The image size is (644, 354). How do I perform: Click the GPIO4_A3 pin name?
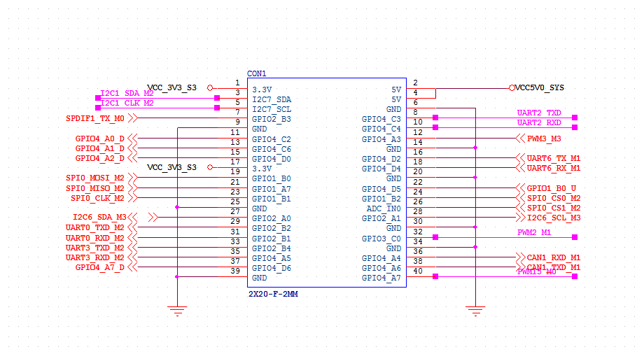381,140
